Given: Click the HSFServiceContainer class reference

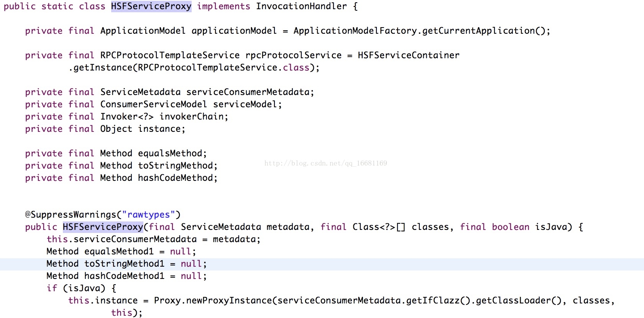Looking at the screenshot, I should point(408,56).
